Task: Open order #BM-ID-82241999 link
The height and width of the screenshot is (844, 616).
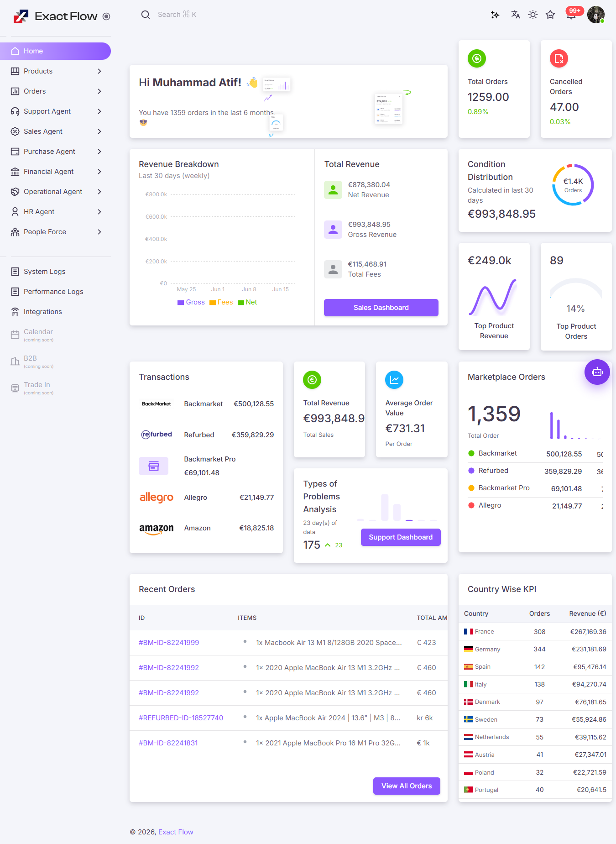Action: click(x=169, y=643)
